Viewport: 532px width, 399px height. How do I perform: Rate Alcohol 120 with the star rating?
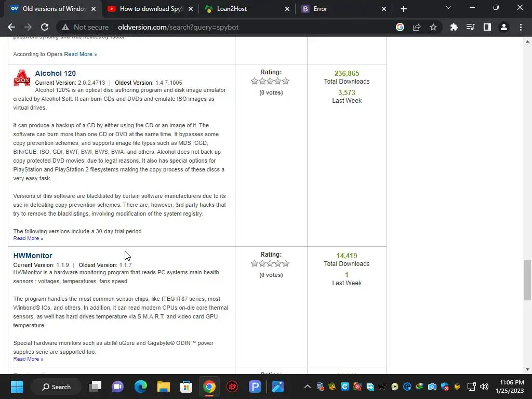(270, 81)
